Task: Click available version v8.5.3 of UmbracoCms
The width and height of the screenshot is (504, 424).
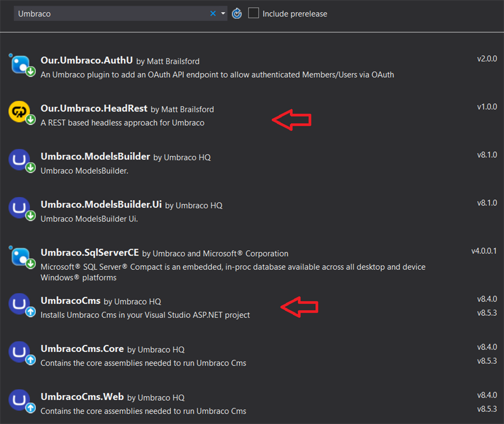Action: pyautogui.click(x=487, y=313)
